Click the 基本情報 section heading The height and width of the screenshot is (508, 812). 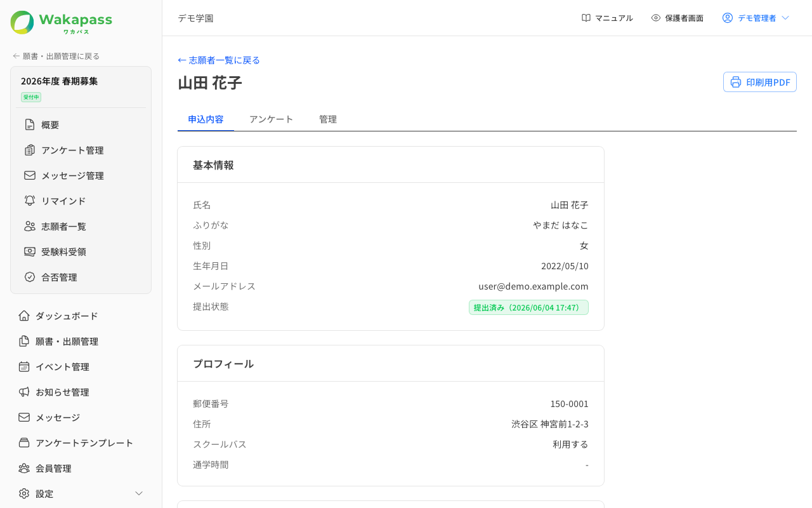coord(213,165)
